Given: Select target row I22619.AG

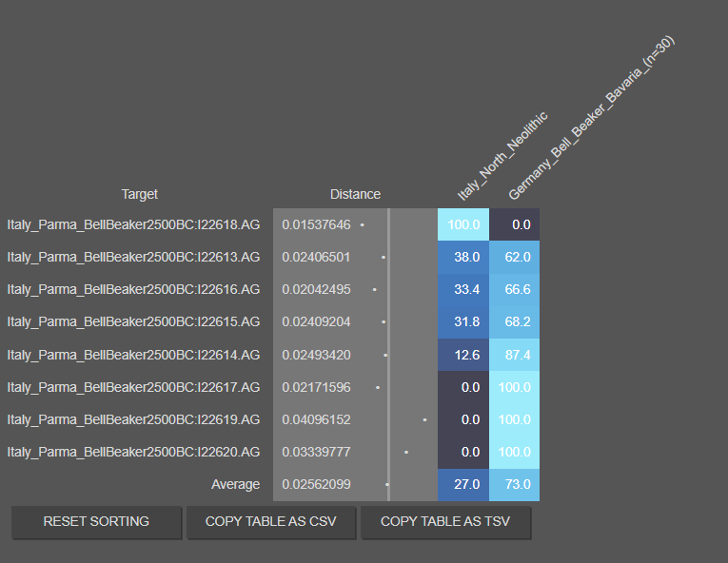Looking at the screenshot, I should point(133,419).
